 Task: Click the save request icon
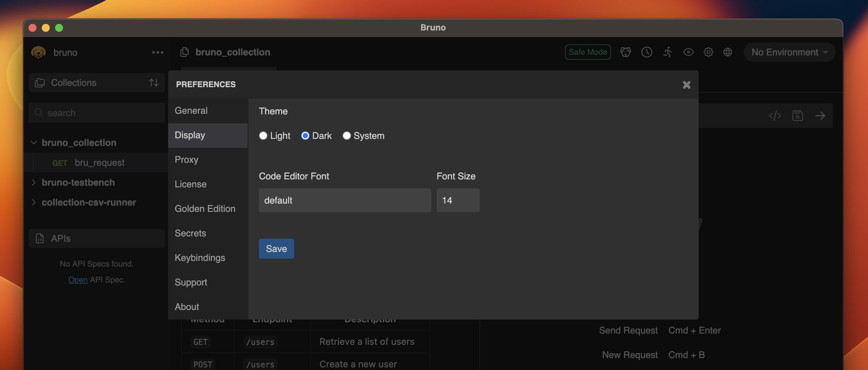click(798, 116)
